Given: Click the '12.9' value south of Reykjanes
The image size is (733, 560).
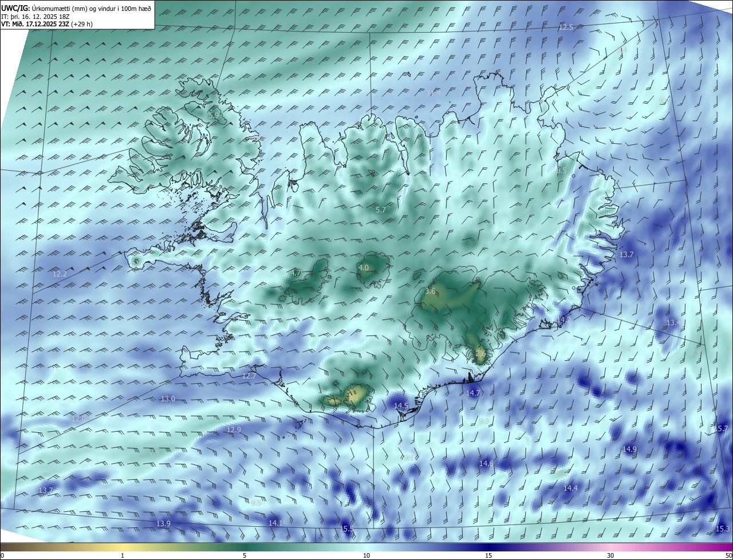Looking at the screenshot, I should pos(234,429).
